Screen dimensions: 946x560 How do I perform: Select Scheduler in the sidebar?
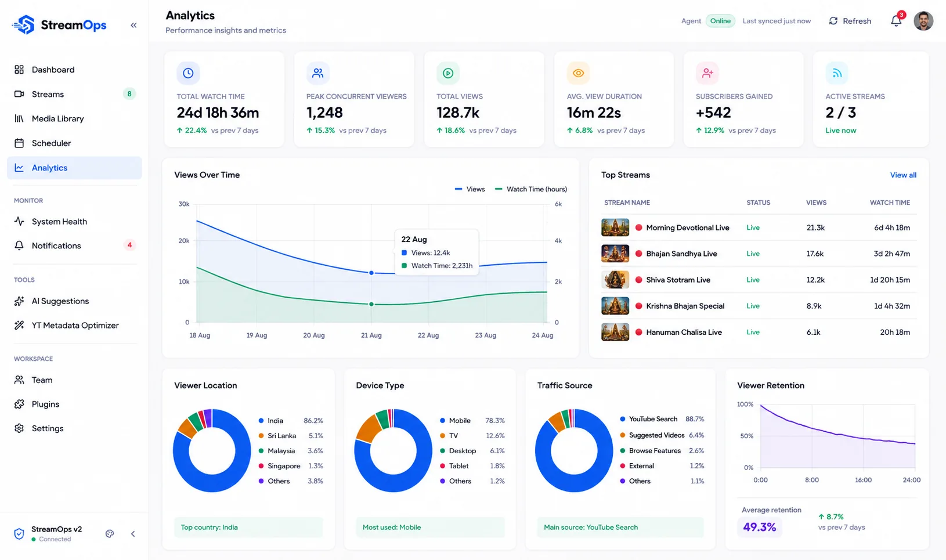click(74, 143)
